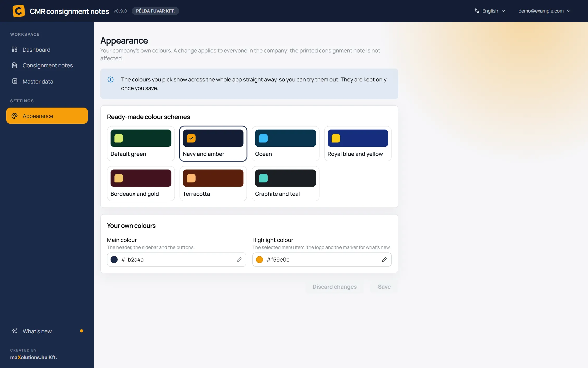
Task: Open Consignment notes from the sidebar
Action: [x=47, y=66]
